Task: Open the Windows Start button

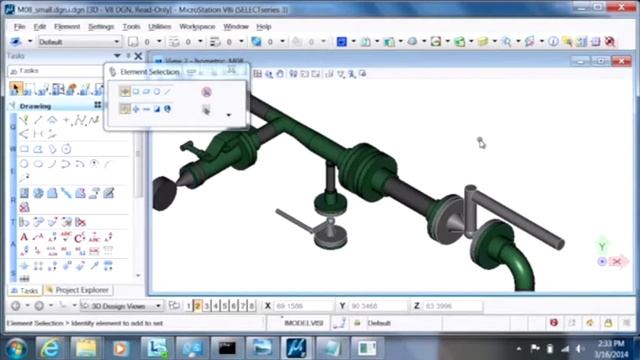Action: click(16, 348)
